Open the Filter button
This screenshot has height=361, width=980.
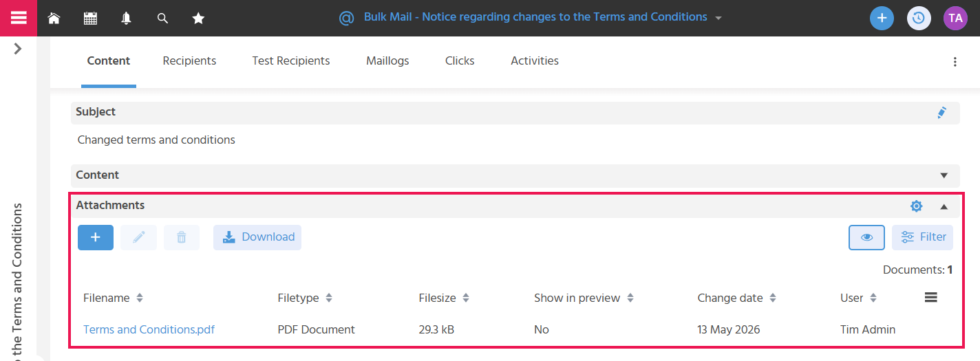click(x=923, y=237)
